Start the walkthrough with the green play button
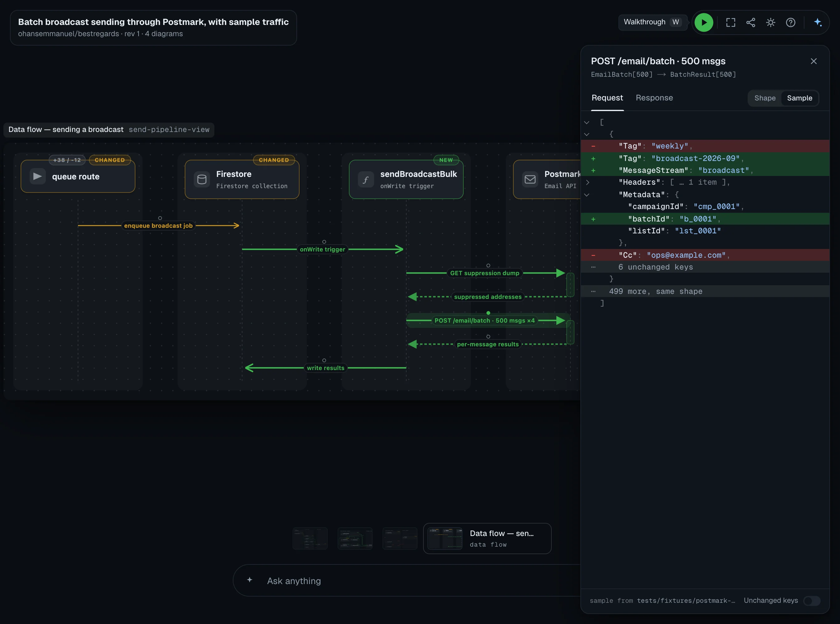The height and width of the screenshot is (624, 840). pos(704,22)
